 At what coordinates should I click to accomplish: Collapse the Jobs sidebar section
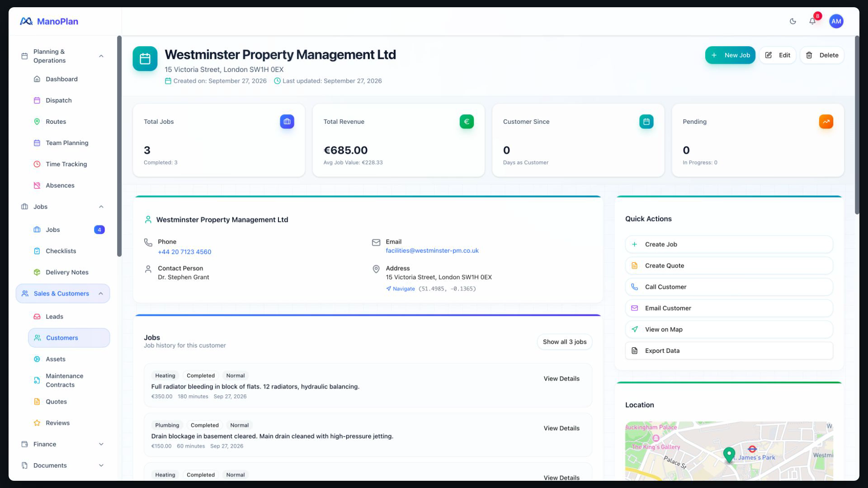101,206
